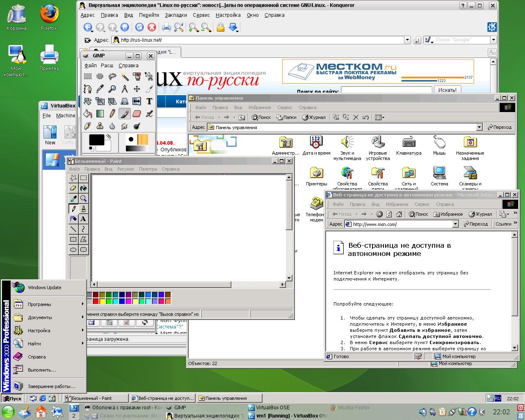The image size is (525, 420).
Task: Switch to the Безымянный - Paint taskbar button
Action: 95,398
